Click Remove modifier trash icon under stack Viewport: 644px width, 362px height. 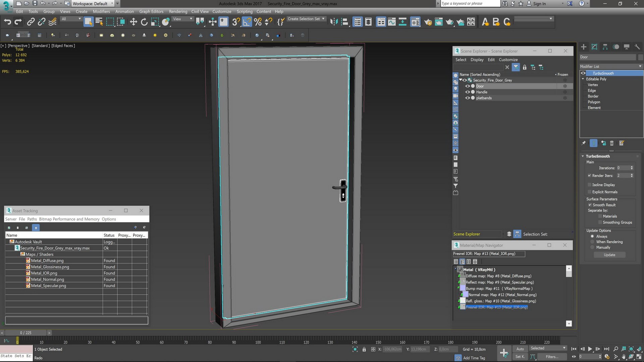click(x=611, y=143)
